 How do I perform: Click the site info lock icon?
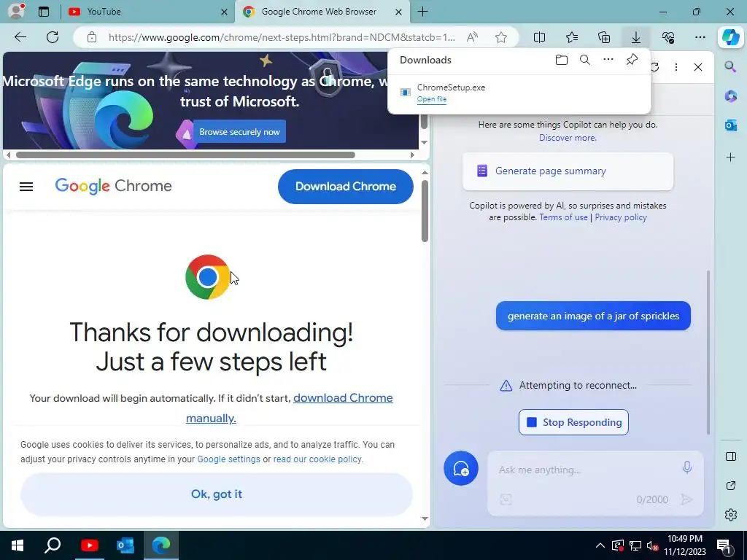point(92,37)
